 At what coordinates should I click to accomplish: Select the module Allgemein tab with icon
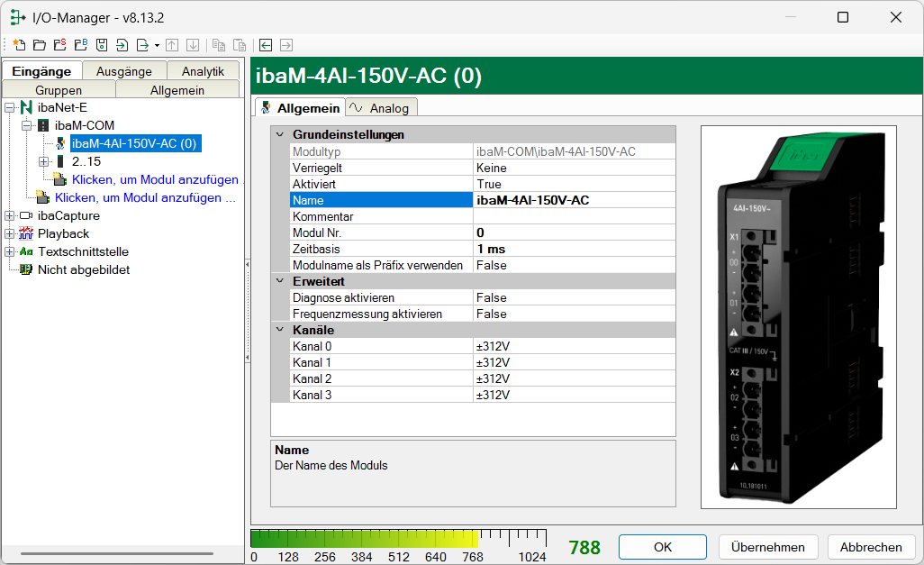coord(300,108)
